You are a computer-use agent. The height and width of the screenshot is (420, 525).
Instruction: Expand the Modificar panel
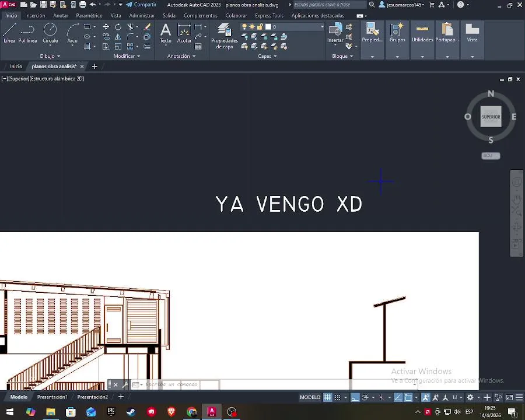127,56
